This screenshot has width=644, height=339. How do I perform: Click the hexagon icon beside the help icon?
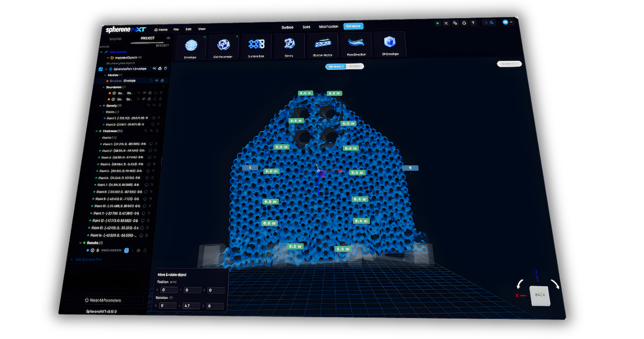(464, 23)
